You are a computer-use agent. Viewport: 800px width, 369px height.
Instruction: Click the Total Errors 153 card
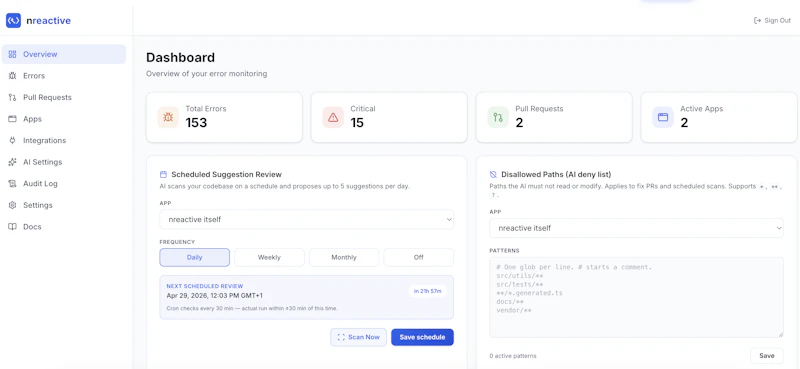224,117
